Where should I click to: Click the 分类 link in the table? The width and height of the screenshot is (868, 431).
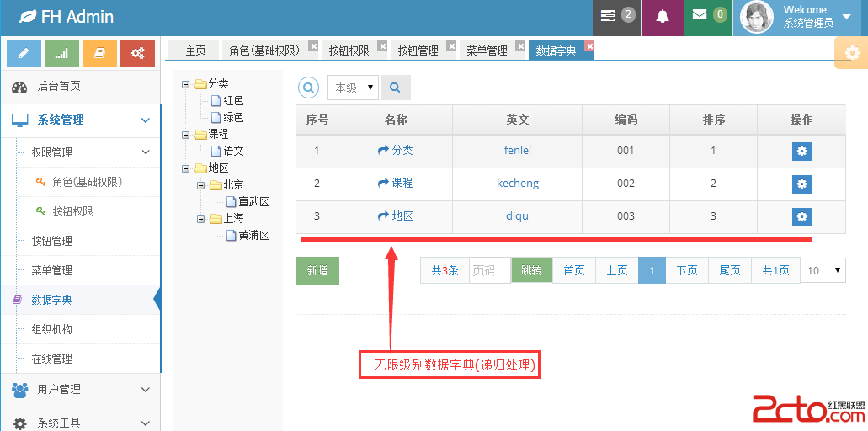[395, 150]
